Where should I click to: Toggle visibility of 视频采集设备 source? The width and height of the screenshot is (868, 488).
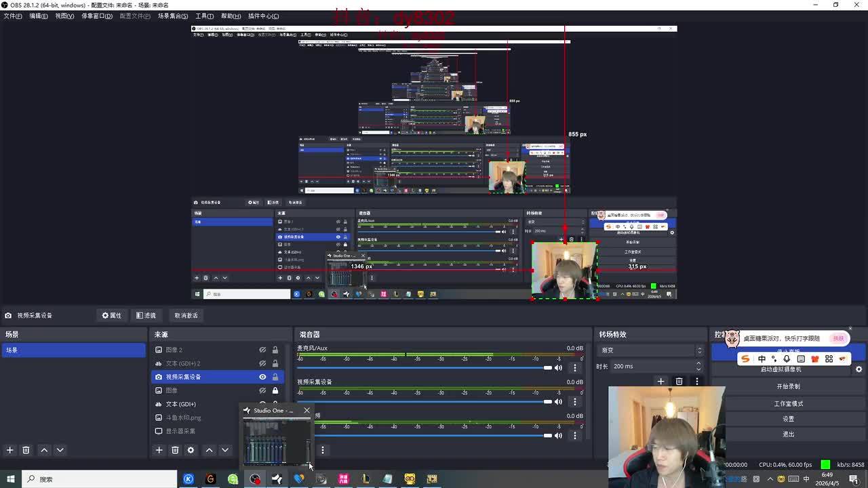click(262, 377)
